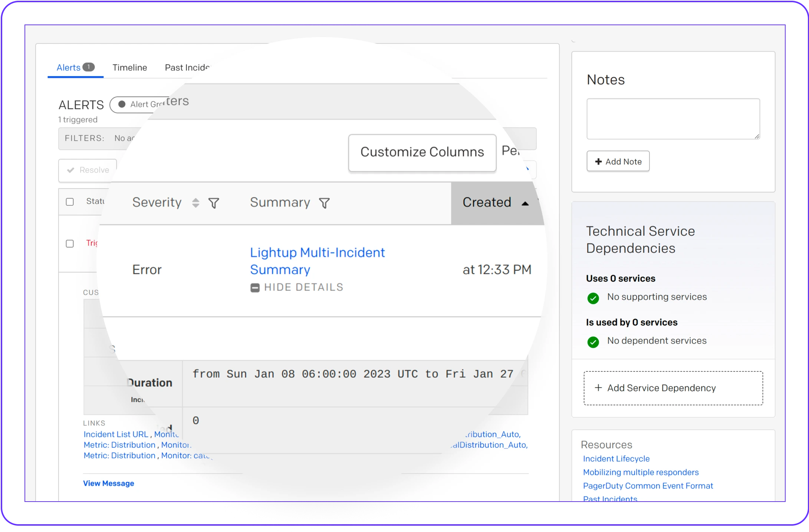This screenshot has height=532, width=809.
Task: Click the View Message link
Action: [x=108, y=483]
